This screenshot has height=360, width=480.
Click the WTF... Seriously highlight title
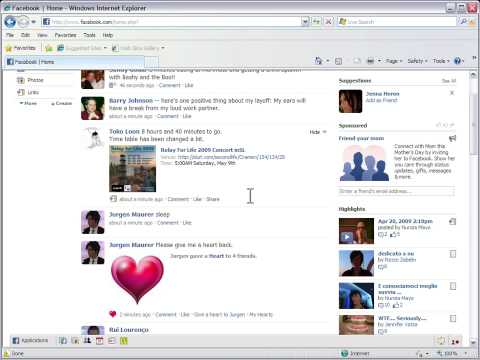tap(402, 318)
